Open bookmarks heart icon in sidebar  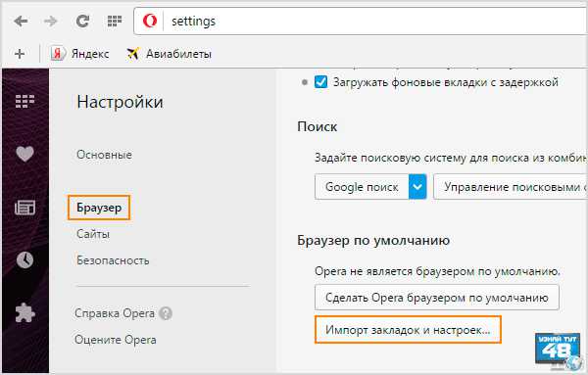point(24,154)
